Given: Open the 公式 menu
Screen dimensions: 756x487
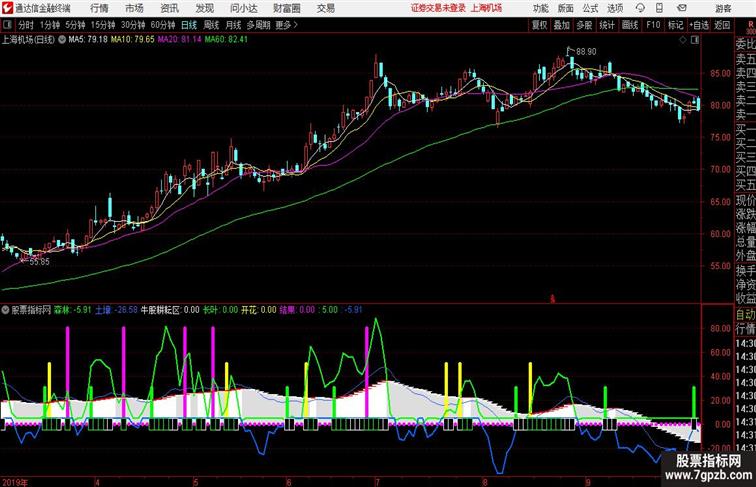Looking at the screenshot, I should point(590,8).
